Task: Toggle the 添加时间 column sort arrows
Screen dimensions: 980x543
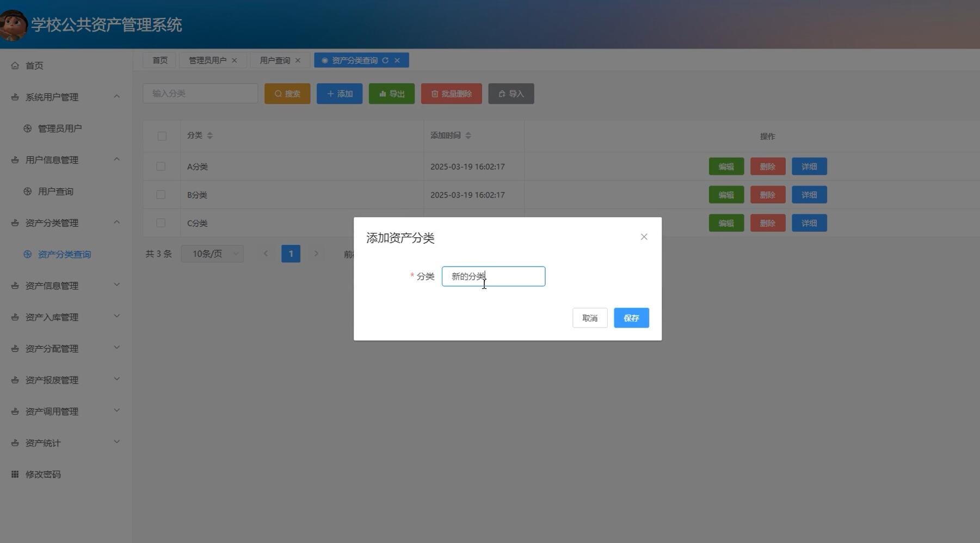Action: (x=468, y=135)
